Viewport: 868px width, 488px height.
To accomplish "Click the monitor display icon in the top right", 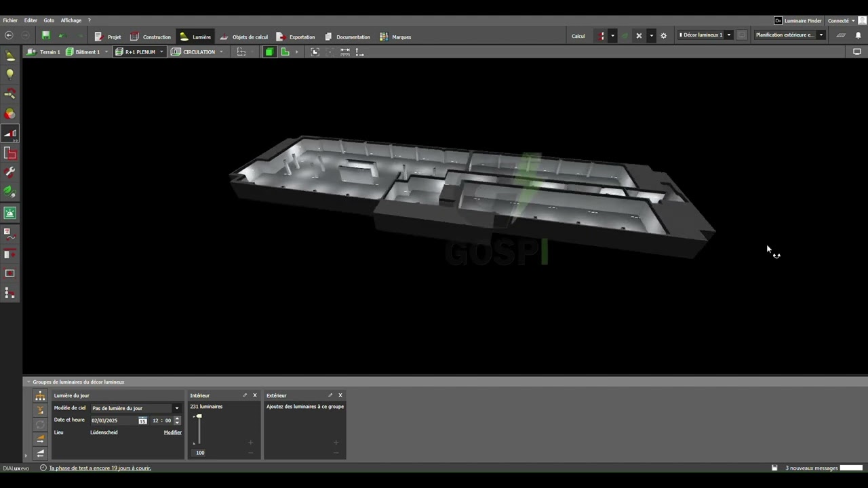I will pyautogui.click(x=857, y=52).
